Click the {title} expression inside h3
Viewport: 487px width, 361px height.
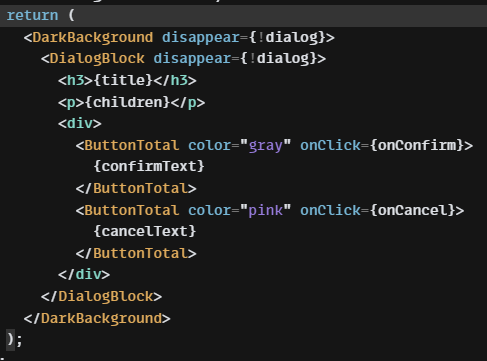point(123,80)
